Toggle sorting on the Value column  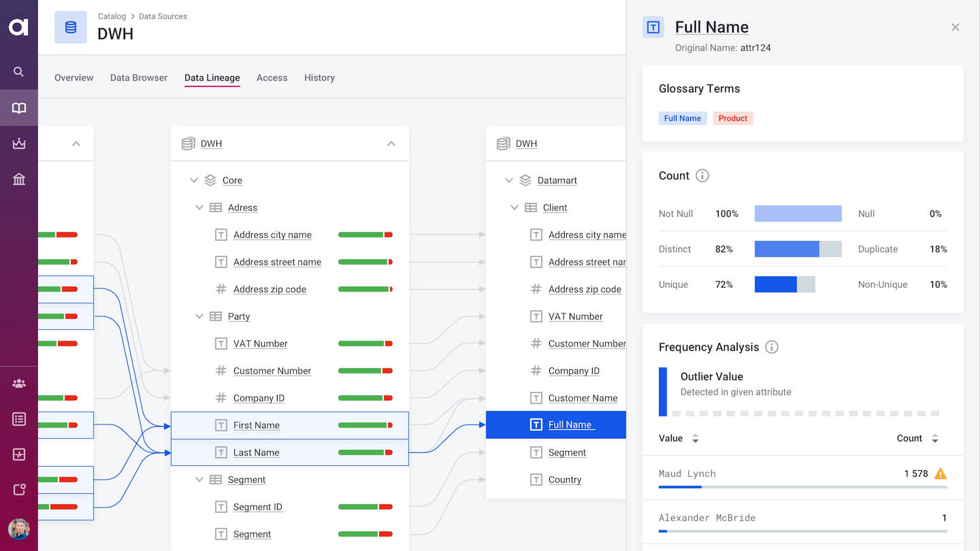tap(696, 438)
